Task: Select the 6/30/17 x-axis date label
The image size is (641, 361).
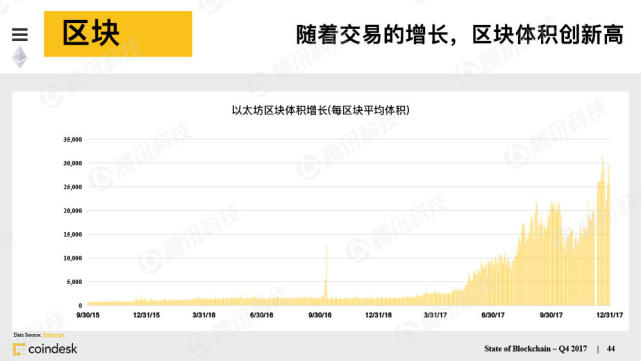Action: pyautogui.click(x=493, y=315)
